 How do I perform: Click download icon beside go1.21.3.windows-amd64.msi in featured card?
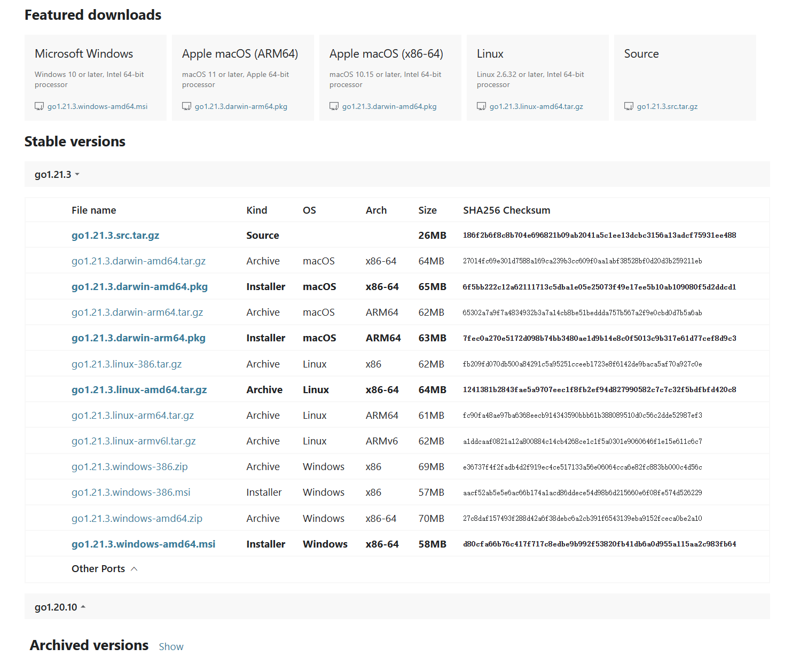tap(39, 106)
